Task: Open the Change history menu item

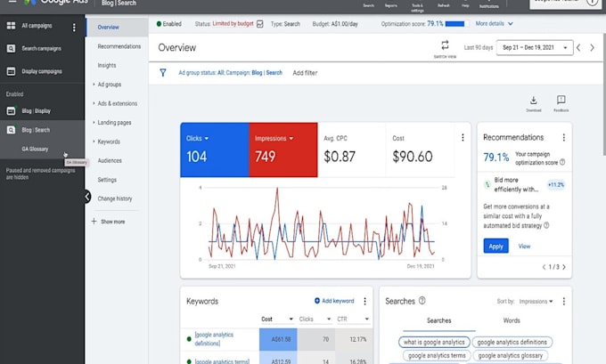Action: click(114, 198)
